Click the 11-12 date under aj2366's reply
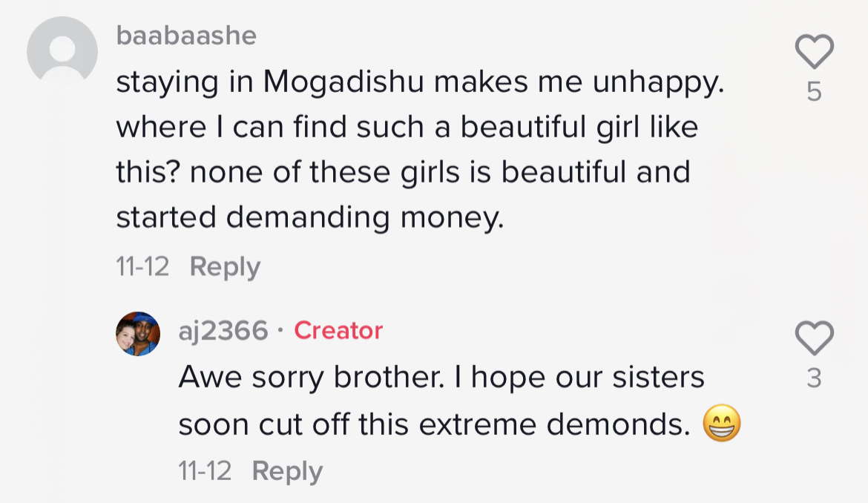 [x=205, y=471]
